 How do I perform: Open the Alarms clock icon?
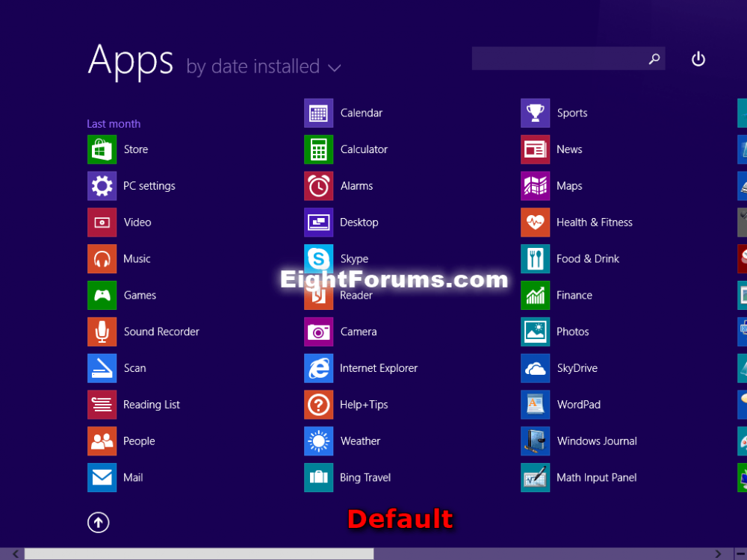[x=319, y=186]
